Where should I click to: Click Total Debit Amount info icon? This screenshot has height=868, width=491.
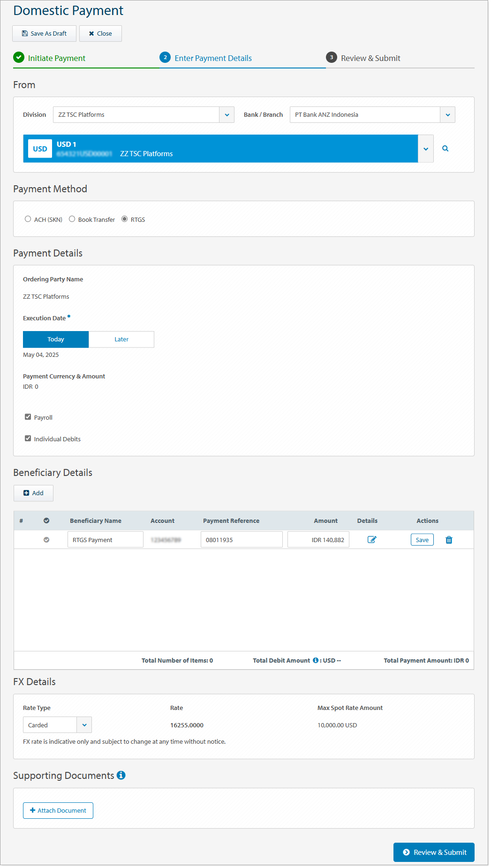(316, 660)
